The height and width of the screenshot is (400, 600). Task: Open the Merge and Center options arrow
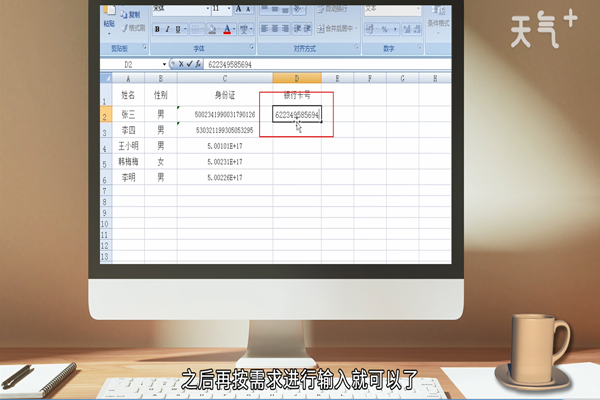pos(356,29)
